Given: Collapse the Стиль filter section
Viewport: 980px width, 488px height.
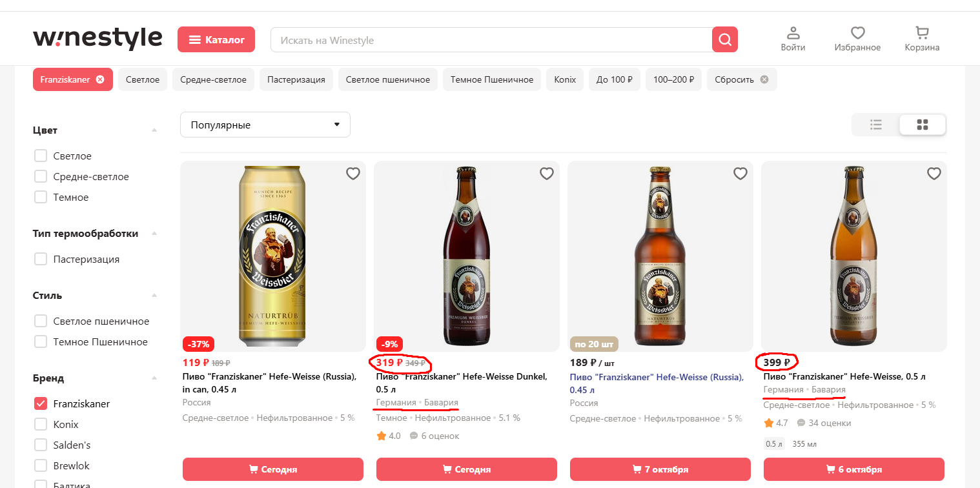Looking at the screenshot, I should click(154, 296).
